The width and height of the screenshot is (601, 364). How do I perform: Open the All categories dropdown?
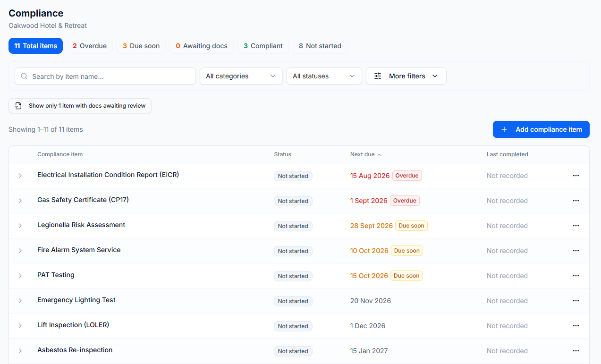[x=241, y=76]
